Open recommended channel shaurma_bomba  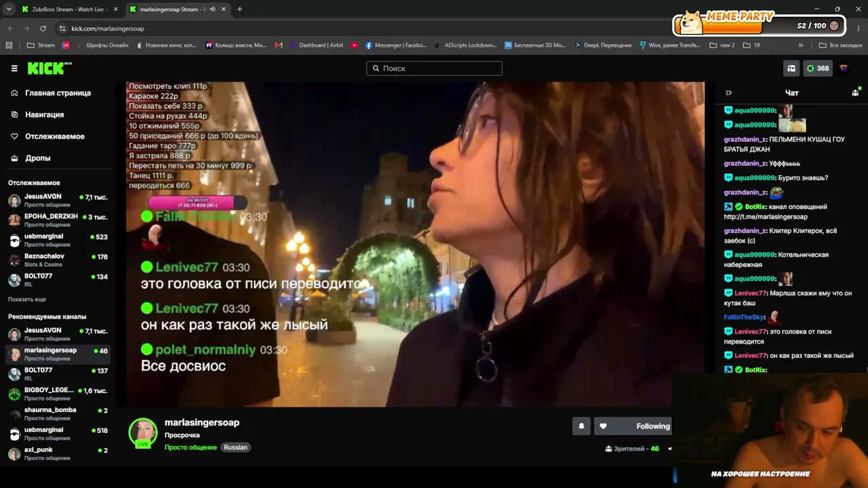point(58,413)
